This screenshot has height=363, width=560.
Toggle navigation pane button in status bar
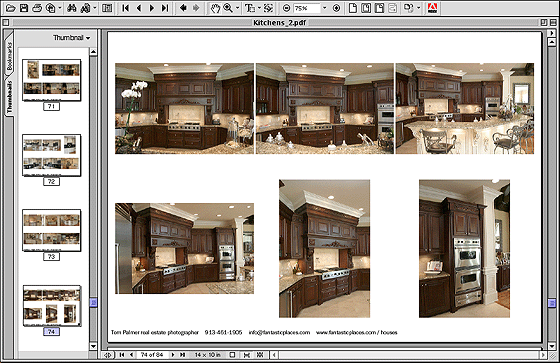pyautogui.click(x=108, y=355)
